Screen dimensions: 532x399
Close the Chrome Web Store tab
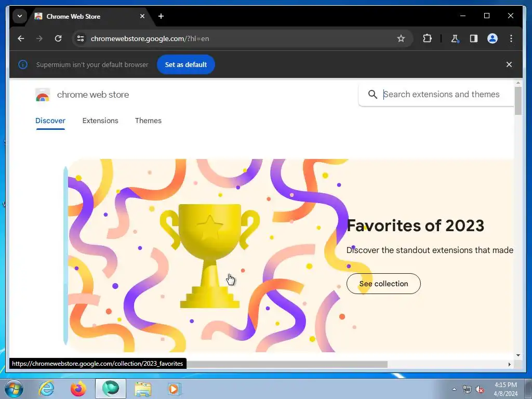[x=142, y=16]
